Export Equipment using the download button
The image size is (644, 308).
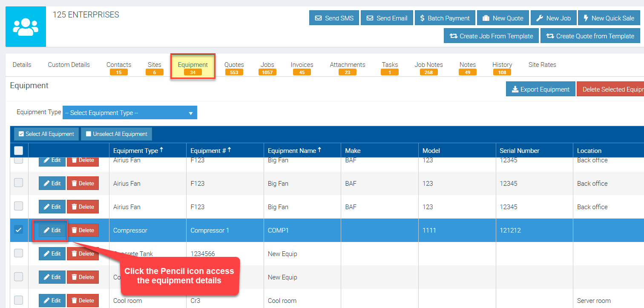[x=540, y=89]
